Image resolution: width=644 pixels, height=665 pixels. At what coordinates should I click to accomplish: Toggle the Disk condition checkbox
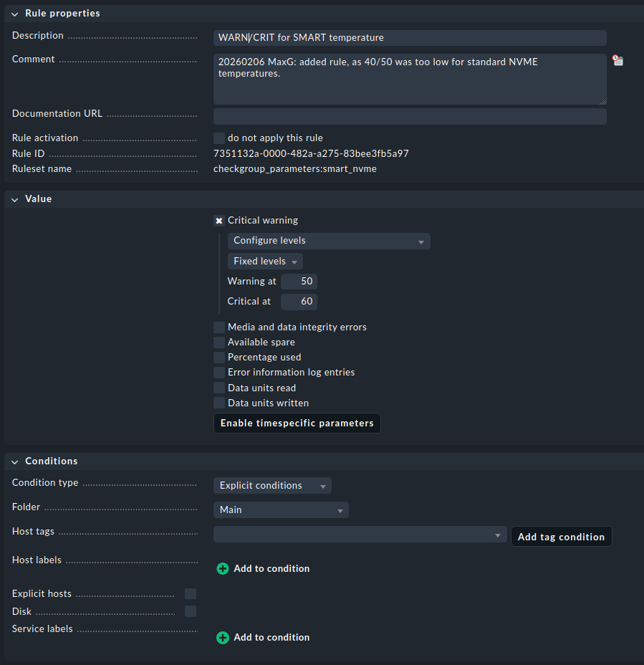pyautogui.click(x=191, y=611)
